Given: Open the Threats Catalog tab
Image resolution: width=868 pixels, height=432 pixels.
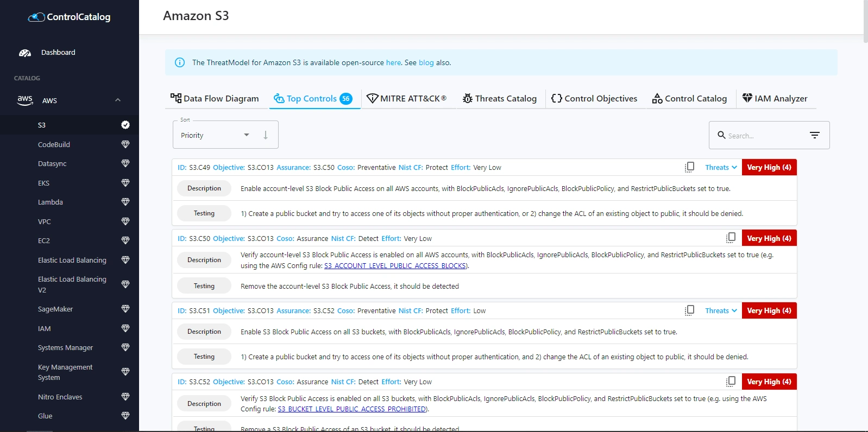Looking at the screenshot, I should click(500, 98).
